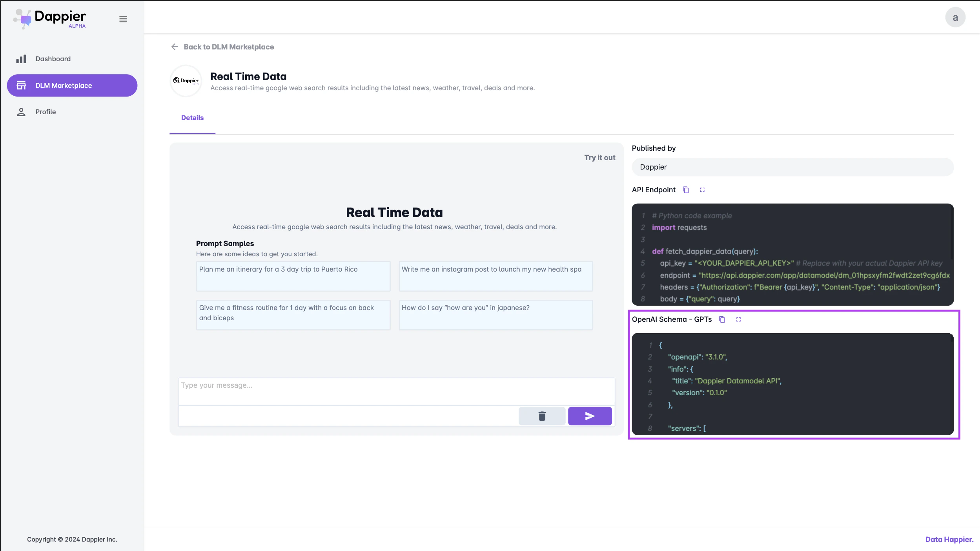This screenshot has width=980, height=551.
Task: Click the '"openapi": "3.1.0"' schema line
Action: 698,357
